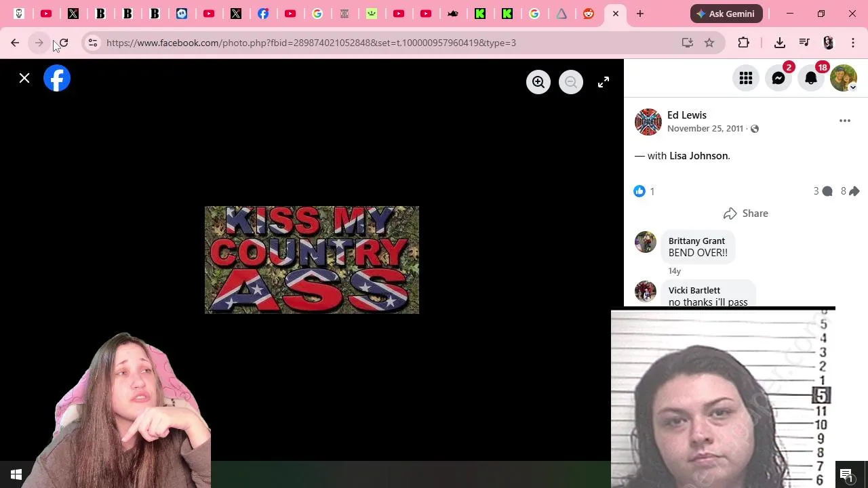Open a new browser tab
The width and height of the screenshot is (868, 488).
click(640, 14)
